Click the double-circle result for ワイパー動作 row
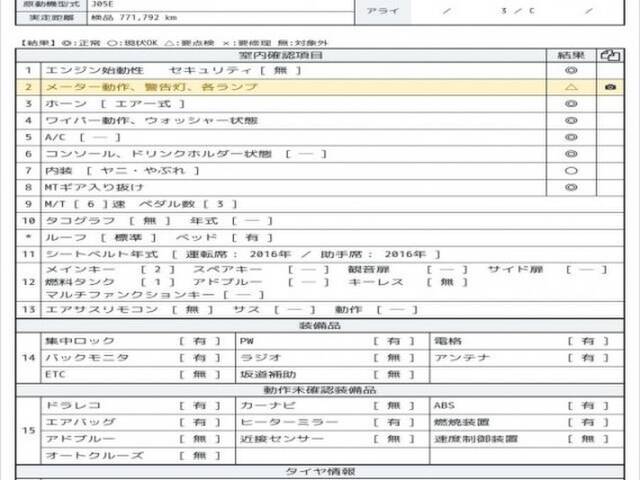 coord(571,120)
